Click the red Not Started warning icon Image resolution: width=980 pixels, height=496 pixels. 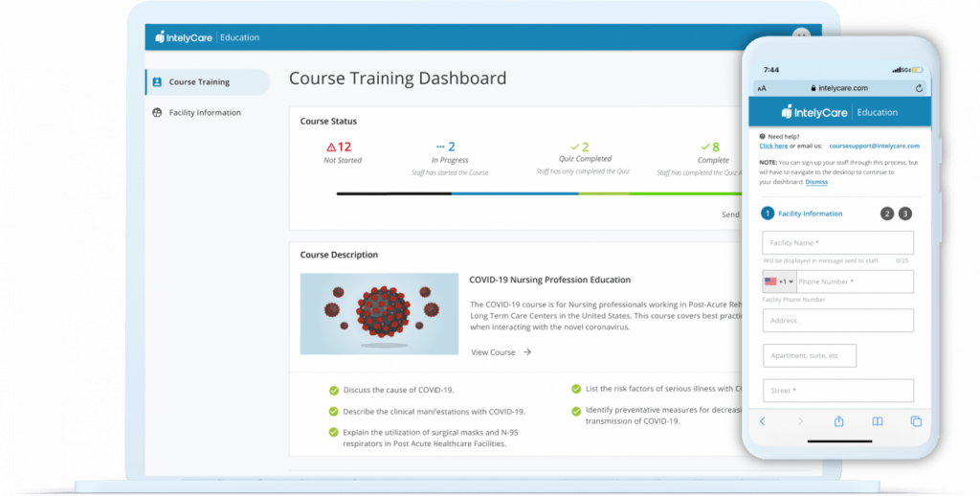[331, 147]
